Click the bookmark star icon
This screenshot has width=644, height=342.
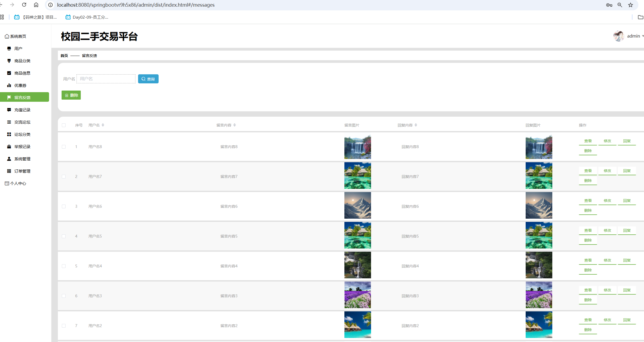(x=630, y=5)
